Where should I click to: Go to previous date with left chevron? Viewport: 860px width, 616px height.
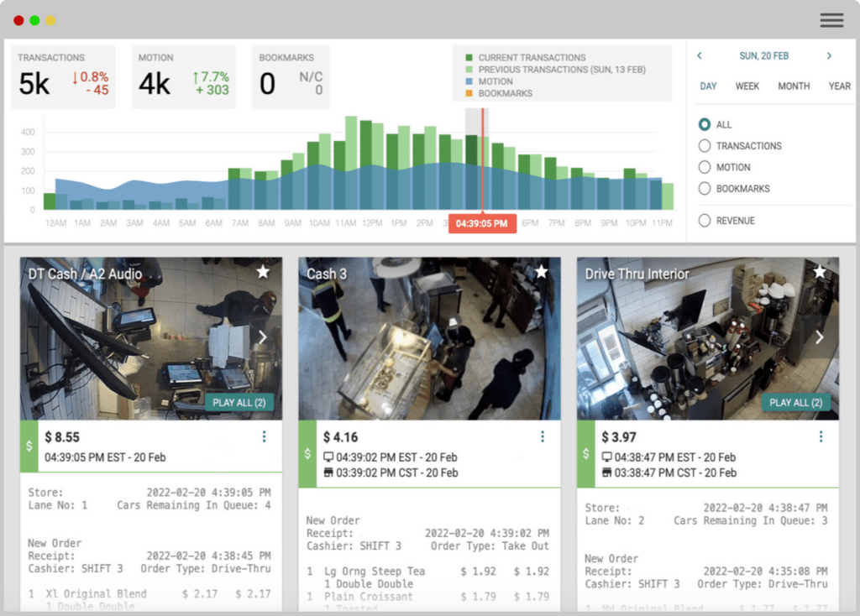(x=700, y=56)
